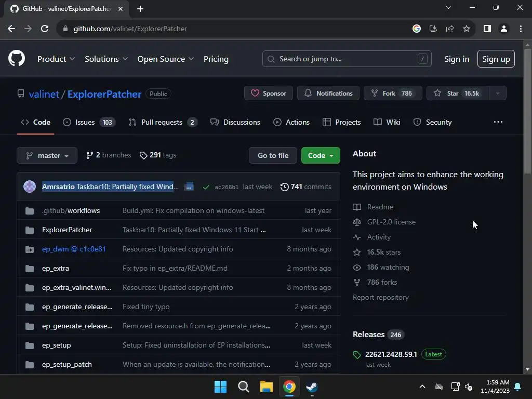Open release 22621.2428.59.1
Viewport: 532px width, 399px height.
pyautogui.click(x=391, y=354)
